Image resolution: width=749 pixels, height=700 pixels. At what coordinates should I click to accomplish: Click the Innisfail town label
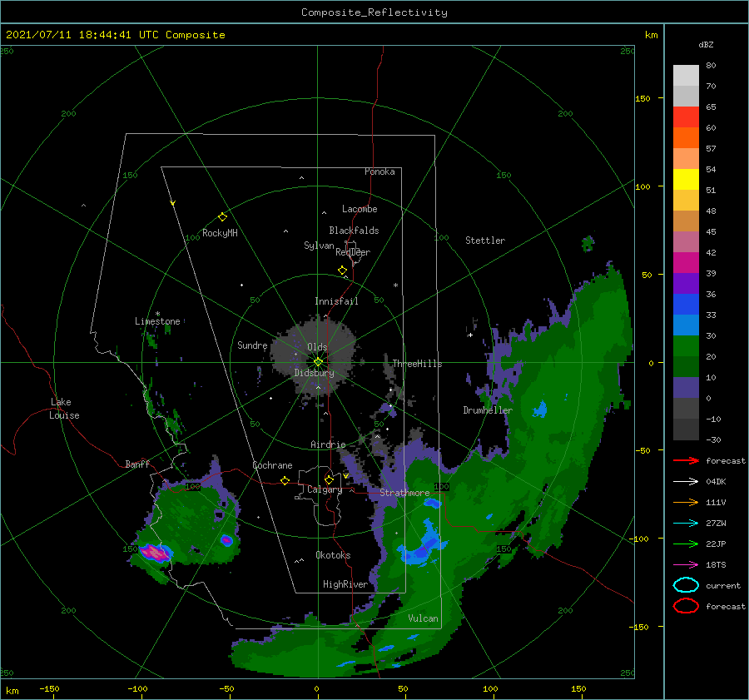[336, 301]
